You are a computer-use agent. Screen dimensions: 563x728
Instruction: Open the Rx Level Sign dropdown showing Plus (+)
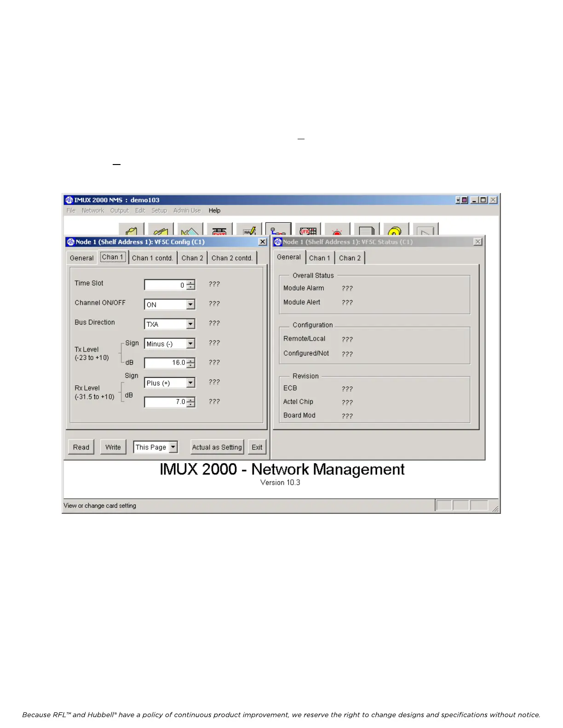pos(190,382)
